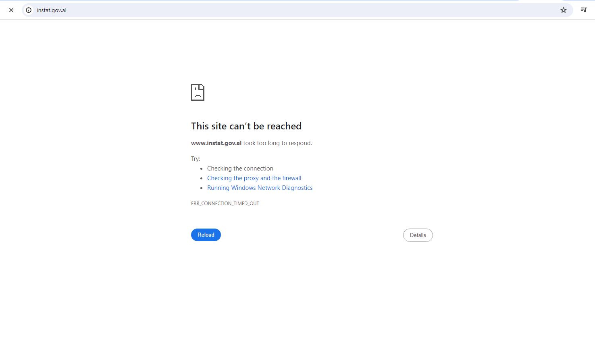This screenshot has height=364, width=595.
Task: Click the took too long to respond text
Action: 277,143
